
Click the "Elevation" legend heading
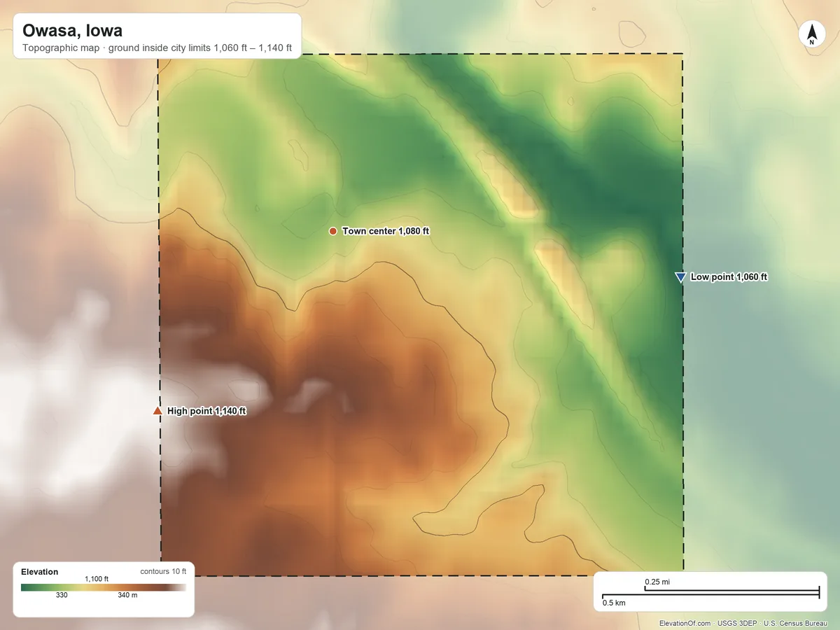click(x=40, y=572)
